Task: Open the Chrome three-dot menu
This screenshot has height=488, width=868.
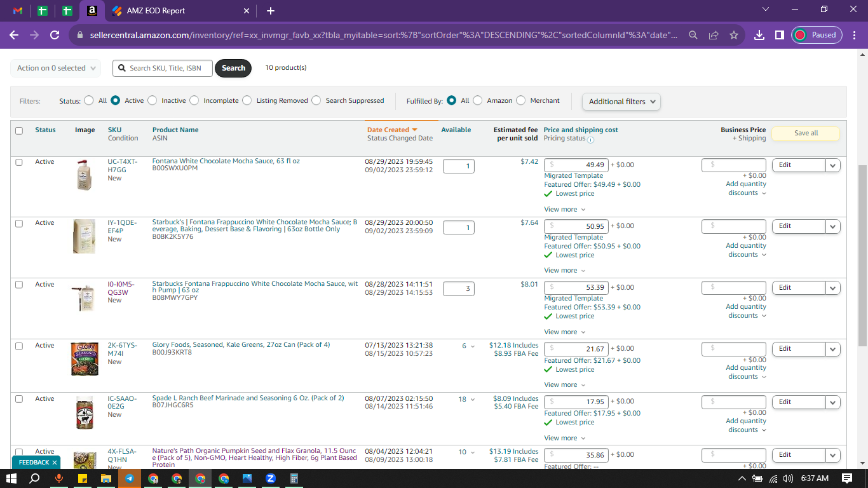Action: 854,35
